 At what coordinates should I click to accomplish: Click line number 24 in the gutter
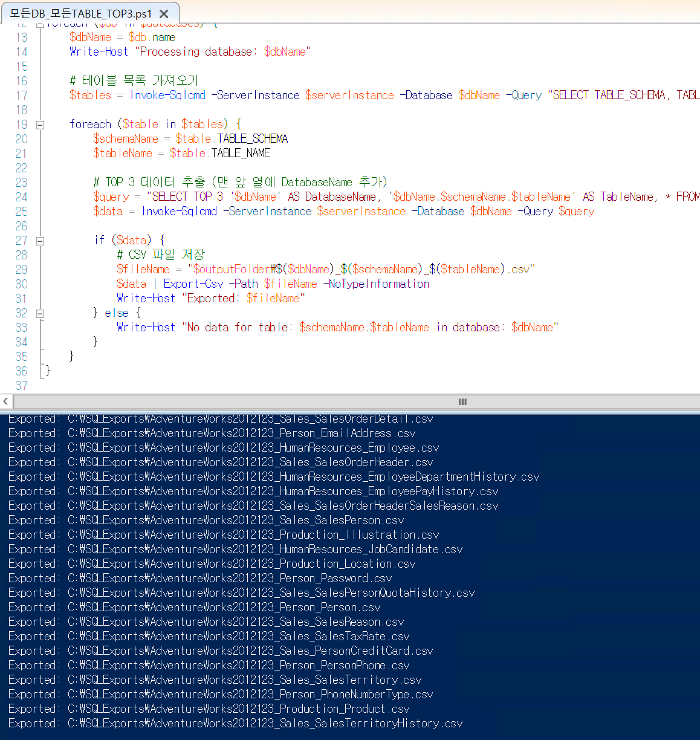(x=21, y=196)
